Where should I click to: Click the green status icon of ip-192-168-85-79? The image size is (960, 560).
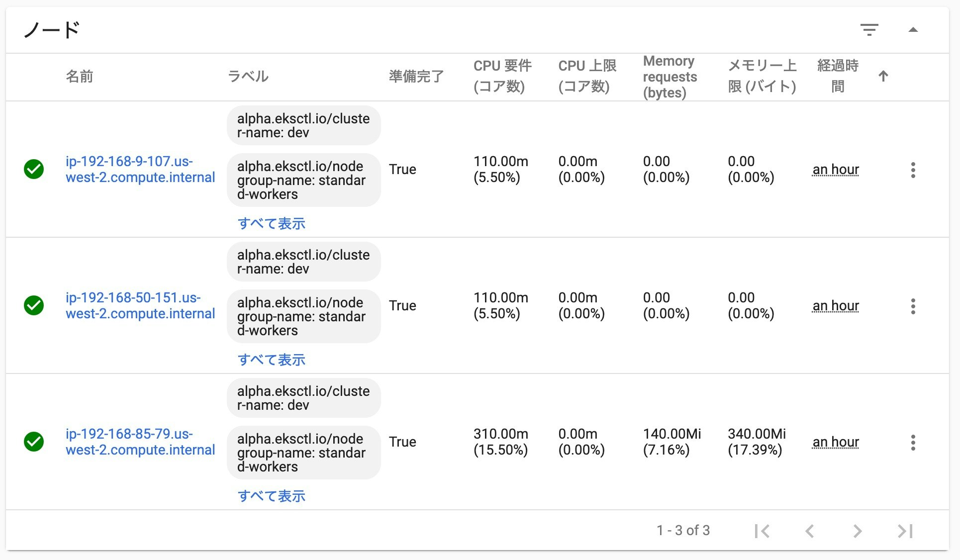coord(33,442)
